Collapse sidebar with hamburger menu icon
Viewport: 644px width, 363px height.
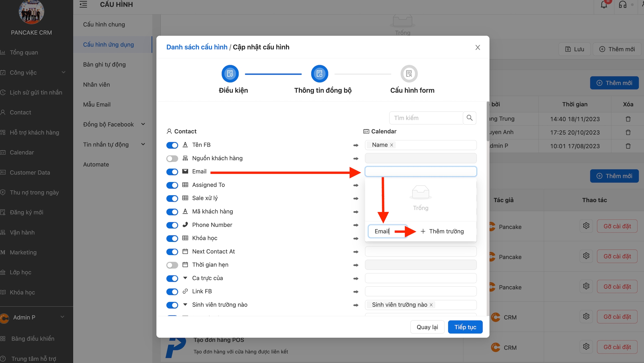pos(83,4)
